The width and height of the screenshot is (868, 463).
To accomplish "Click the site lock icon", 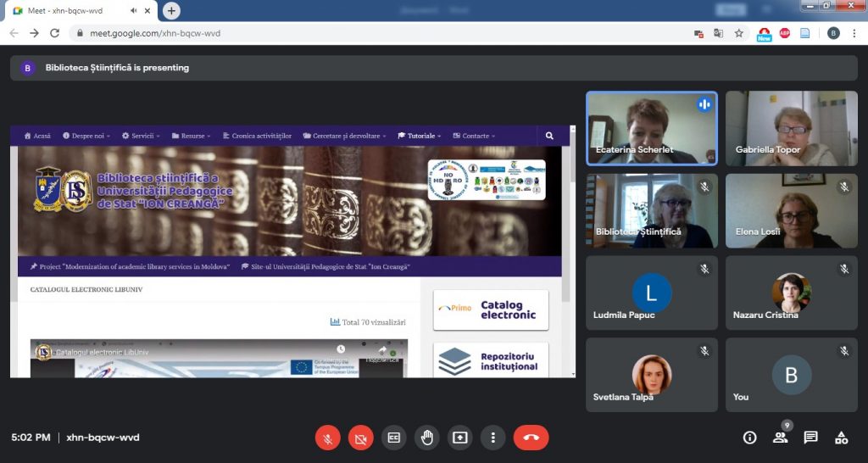I will 80,33.
